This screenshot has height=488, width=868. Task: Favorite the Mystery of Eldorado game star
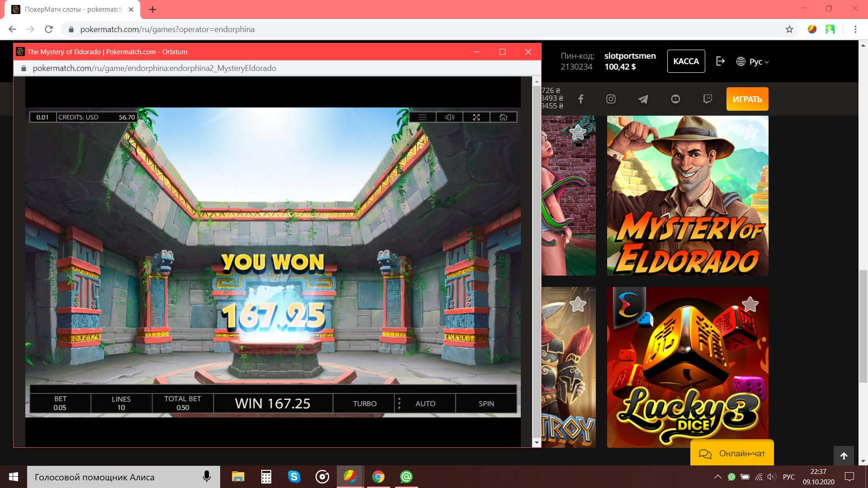point(750,132)
